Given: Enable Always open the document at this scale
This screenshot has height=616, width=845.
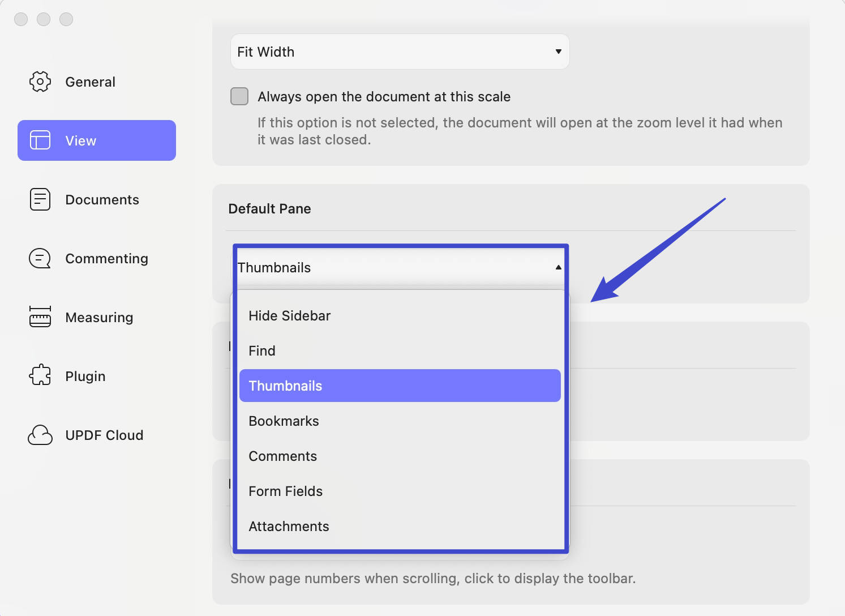Looking at the screenshot, I should pyautogui.click(x=239, y=96).
